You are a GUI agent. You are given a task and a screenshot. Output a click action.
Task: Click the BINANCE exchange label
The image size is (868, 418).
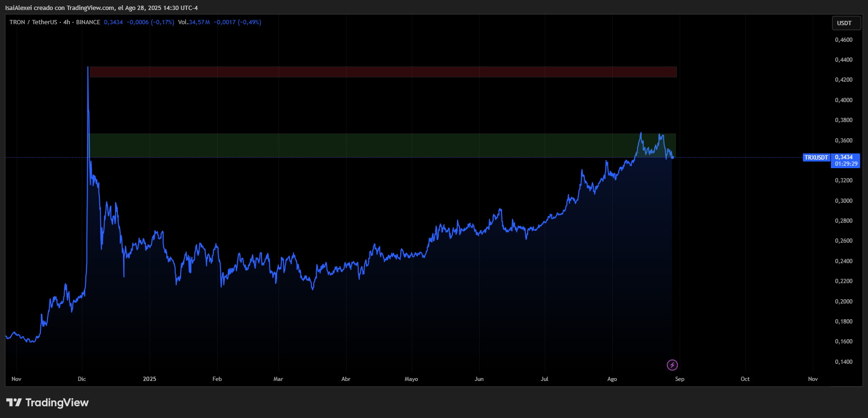(88, 22)
